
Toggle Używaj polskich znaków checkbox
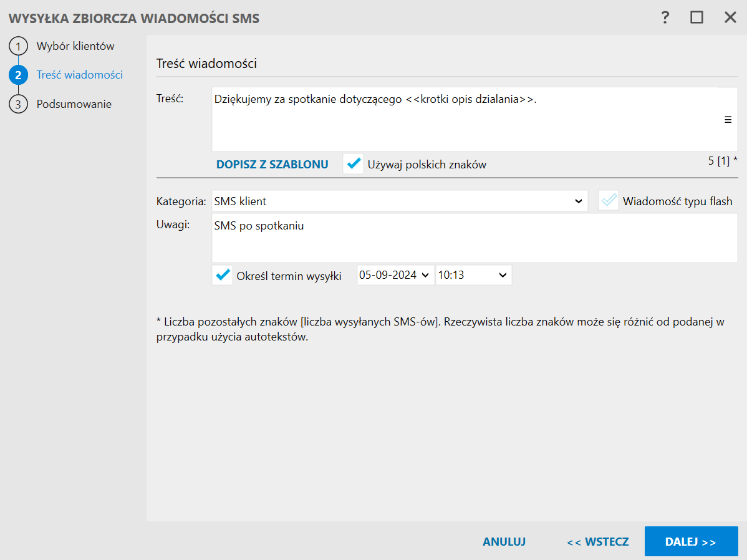click(354, 165)
